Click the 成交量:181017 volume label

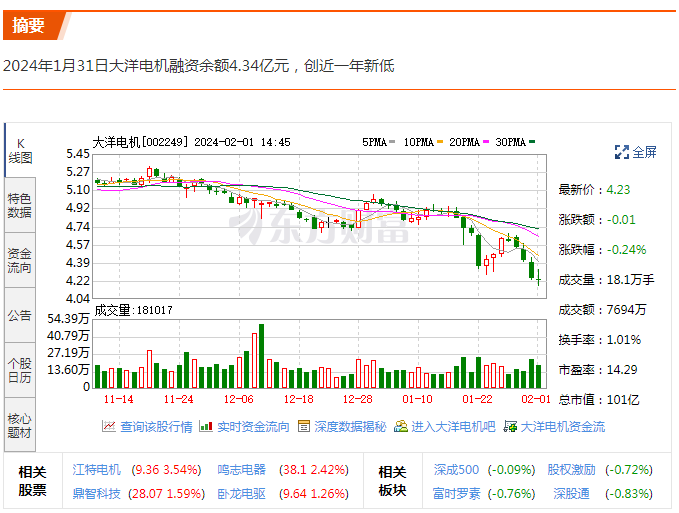pyautogui.click(x=133, y=310)
